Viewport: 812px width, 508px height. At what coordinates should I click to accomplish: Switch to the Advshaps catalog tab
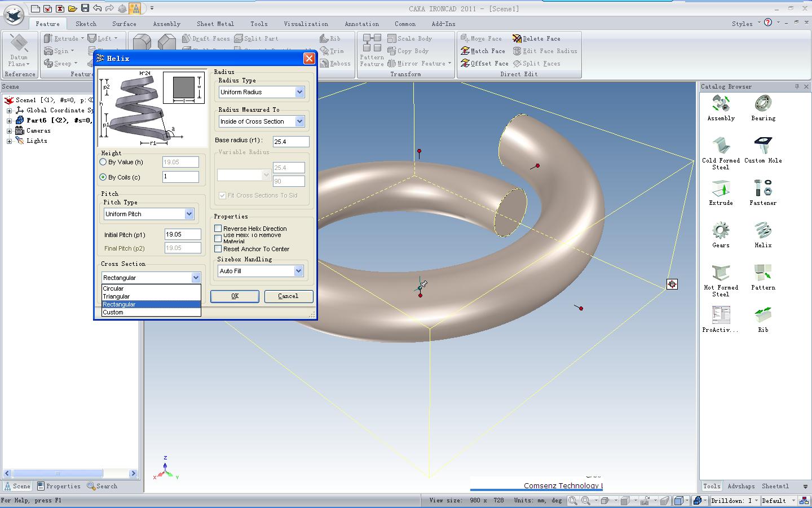(741, 486)
